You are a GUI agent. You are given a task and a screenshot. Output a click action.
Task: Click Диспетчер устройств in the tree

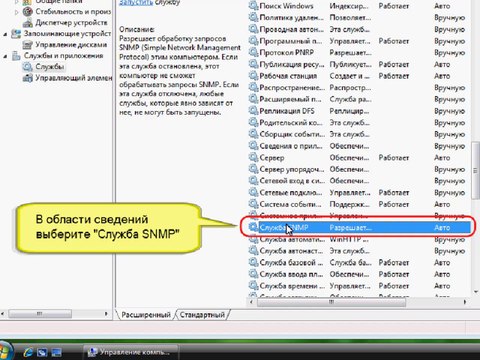pos(71,23)
